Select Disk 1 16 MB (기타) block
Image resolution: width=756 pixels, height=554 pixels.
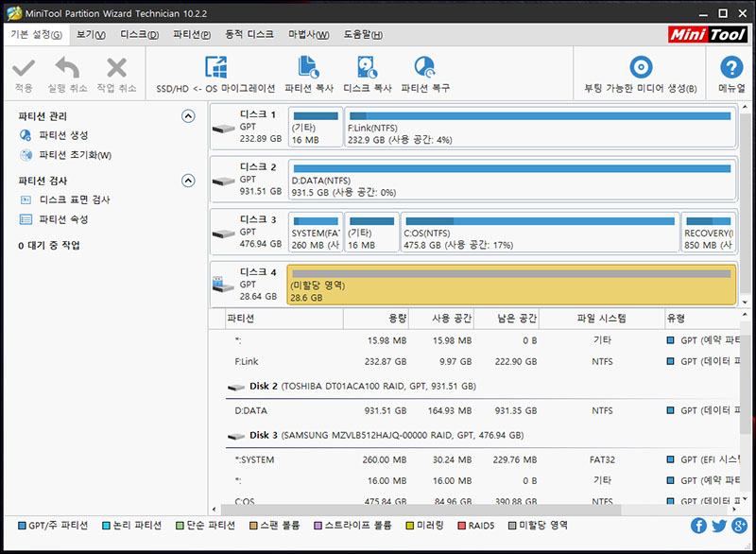pyautogui.click(x=316, y=128)
